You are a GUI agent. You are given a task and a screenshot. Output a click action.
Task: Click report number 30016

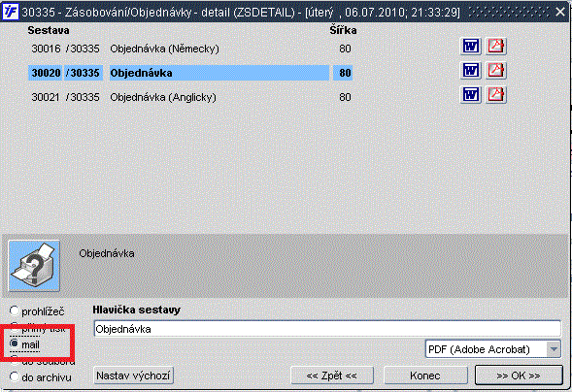46,49
